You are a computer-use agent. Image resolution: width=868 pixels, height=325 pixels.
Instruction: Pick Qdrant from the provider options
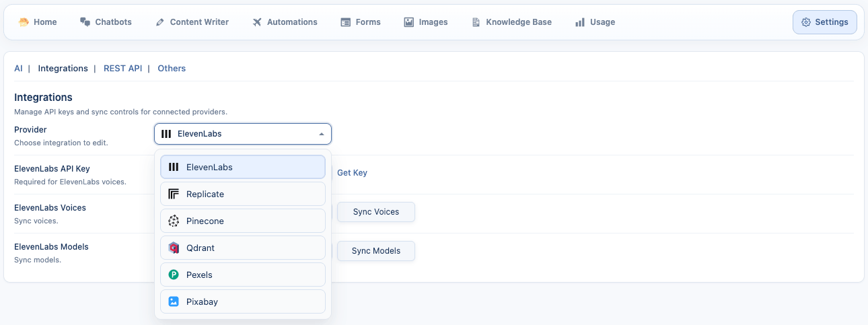coord(242,248)
